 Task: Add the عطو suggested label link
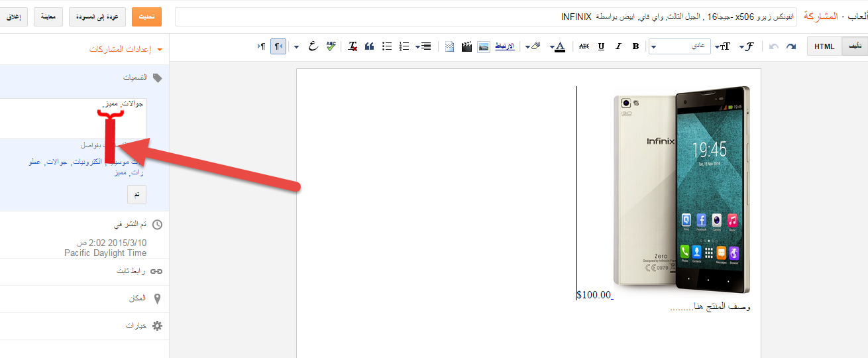(34, 162)
